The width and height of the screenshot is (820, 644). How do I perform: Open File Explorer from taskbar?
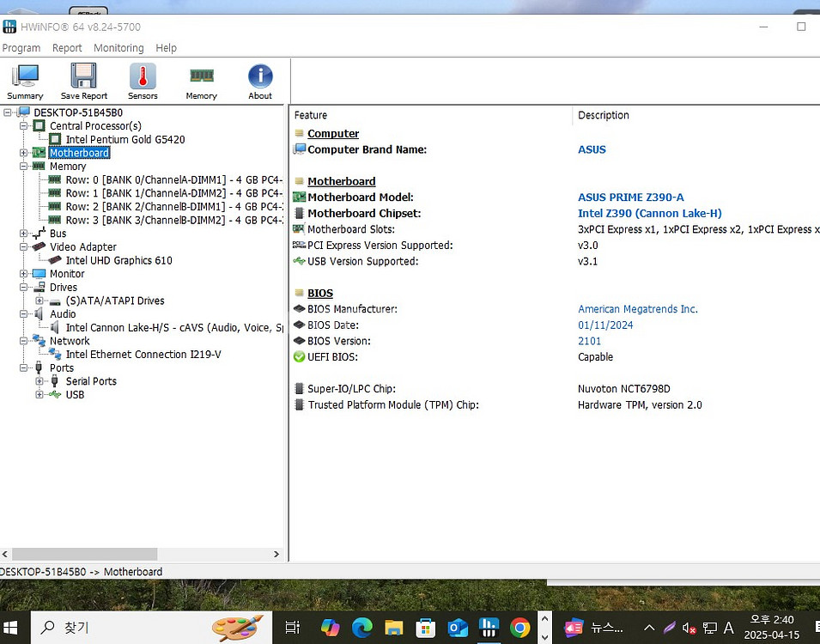[394, 628]
